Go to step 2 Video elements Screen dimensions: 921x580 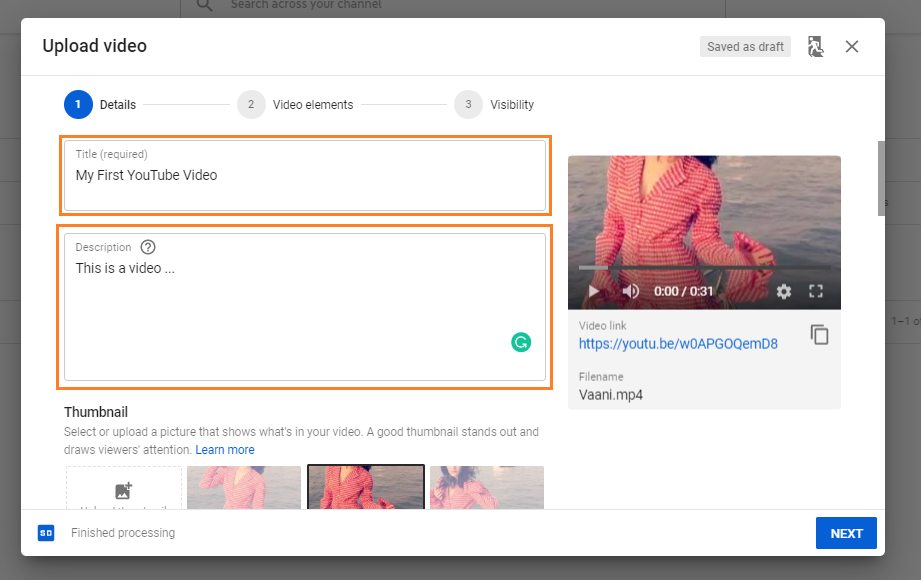pyautogui.click(x=295, y=105)
